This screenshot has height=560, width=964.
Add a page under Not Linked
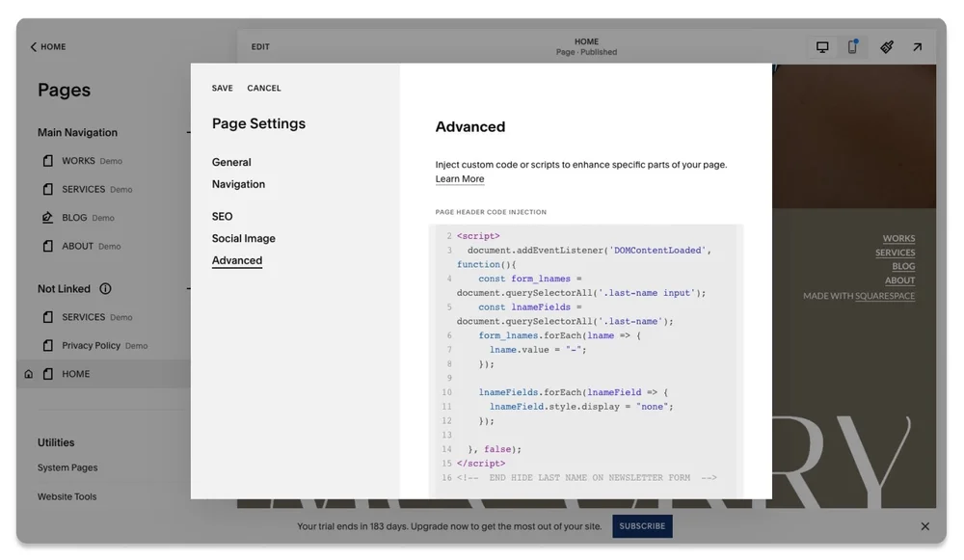coord(189,288)
